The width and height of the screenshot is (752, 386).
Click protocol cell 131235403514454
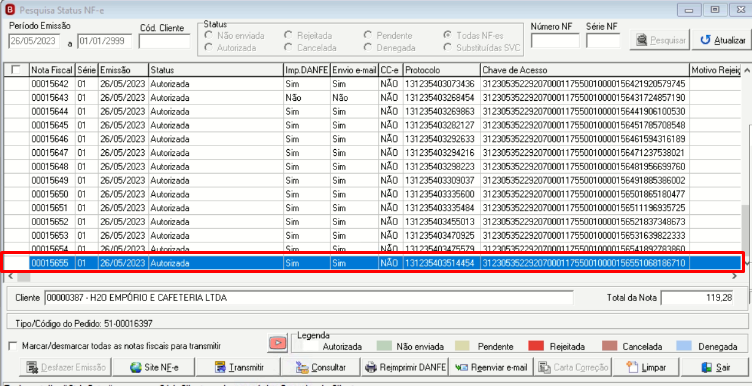[x=441, y=263]
